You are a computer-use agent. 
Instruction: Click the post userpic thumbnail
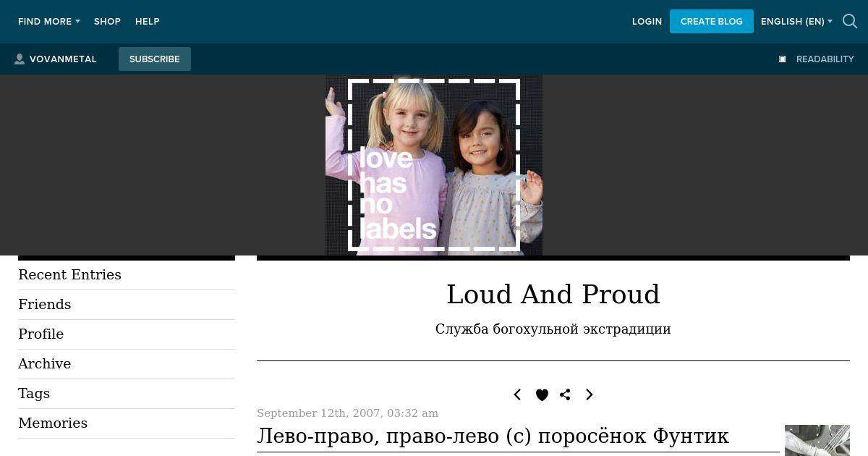coord(817,440)
